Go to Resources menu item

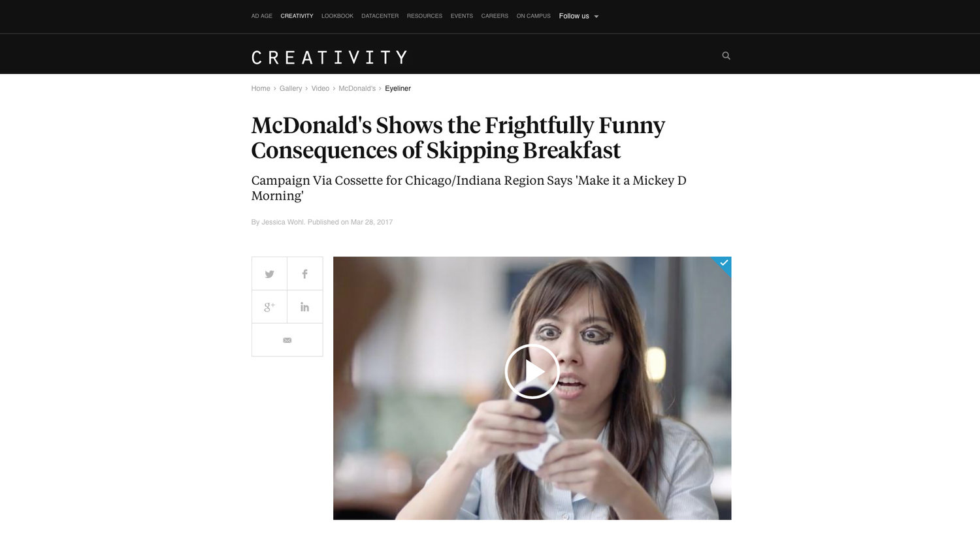coord(425,16)
